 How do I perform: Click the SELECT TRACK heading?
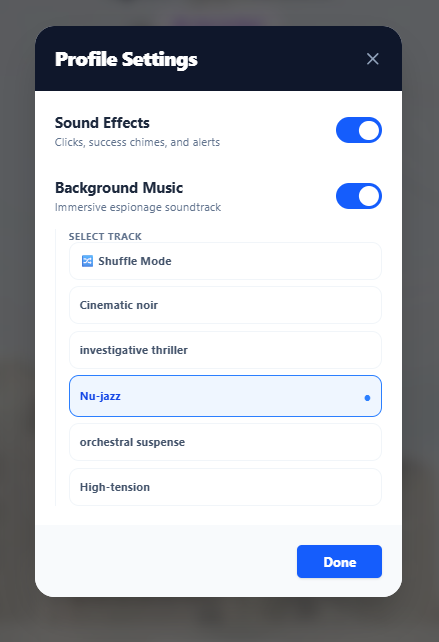click(x=105, y=236)
